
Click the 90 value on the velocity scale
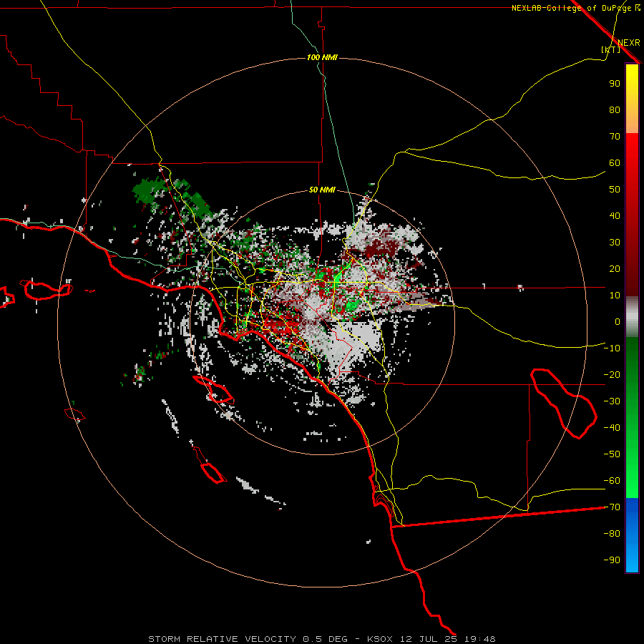coord(615,84)
